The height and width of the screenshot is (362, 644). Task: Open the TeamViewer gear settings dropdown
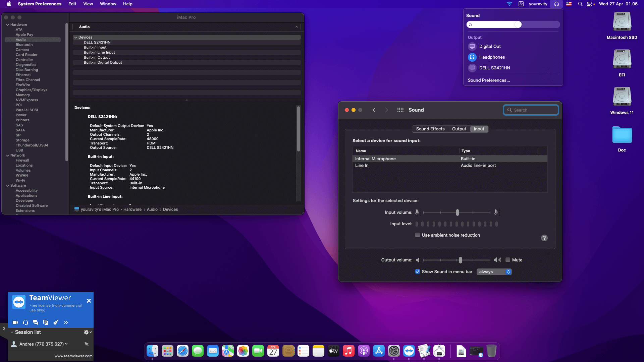click(x=88, y=332)
